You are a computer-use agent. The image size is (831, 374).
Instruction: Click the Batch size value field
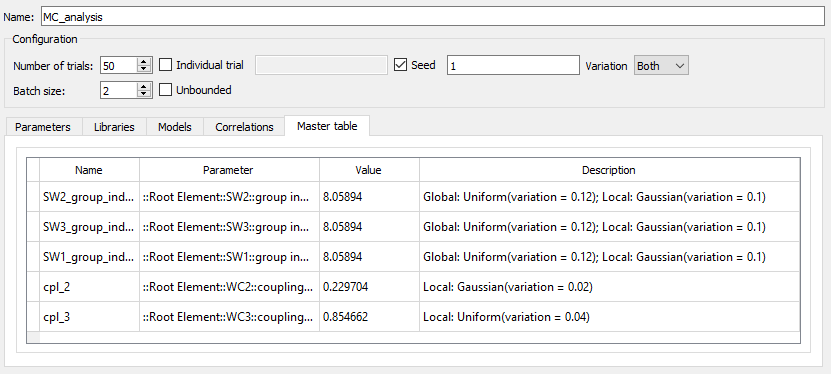118,90
